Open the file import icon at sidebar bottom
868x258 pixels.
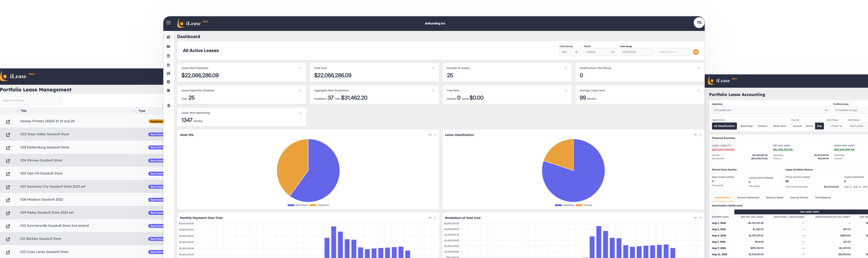[x=169, y=105]
